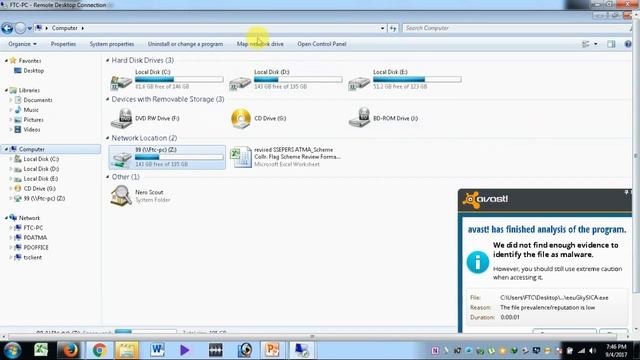Open Local Disk (E:) drive icon

[x=359, y=83]
